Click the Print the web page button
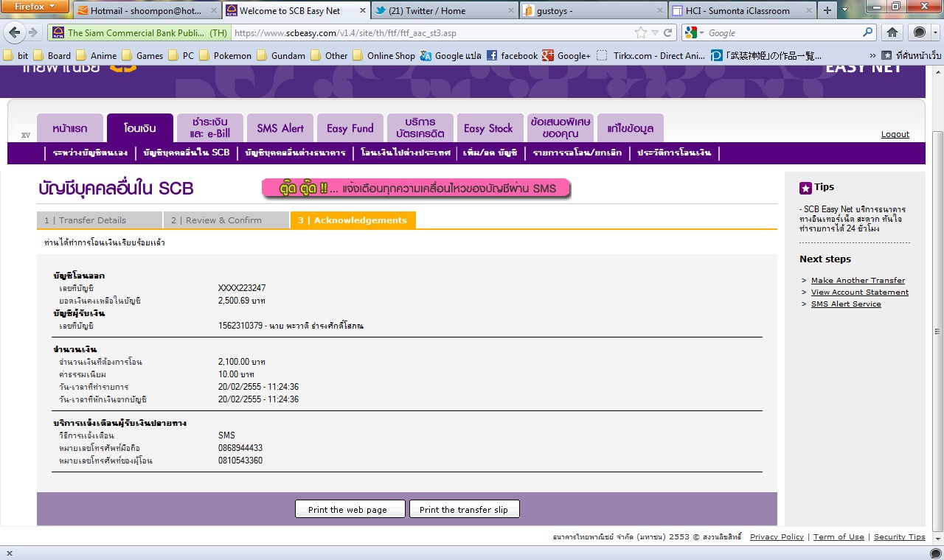The height and width of the screenshot is (560, 944). coord(350,509)
